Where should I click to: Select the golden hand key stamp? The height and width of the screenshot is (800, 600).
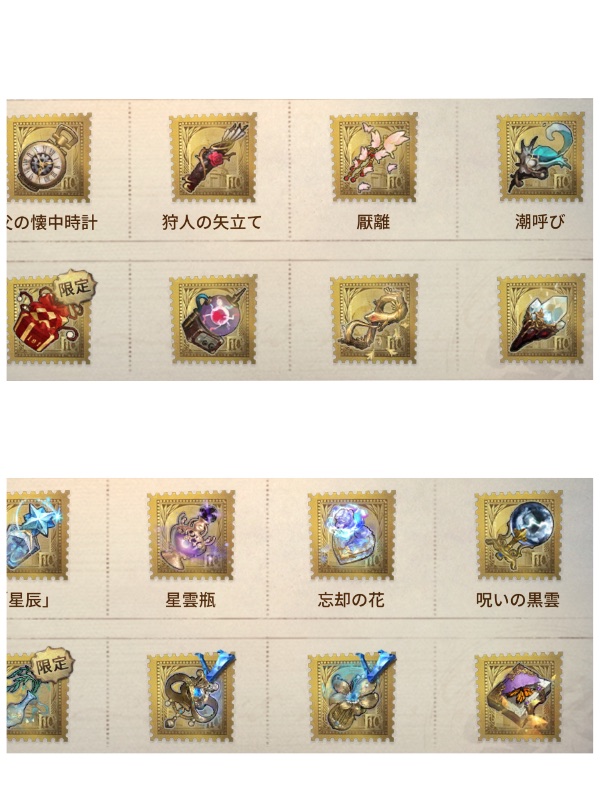pos(374,319)
